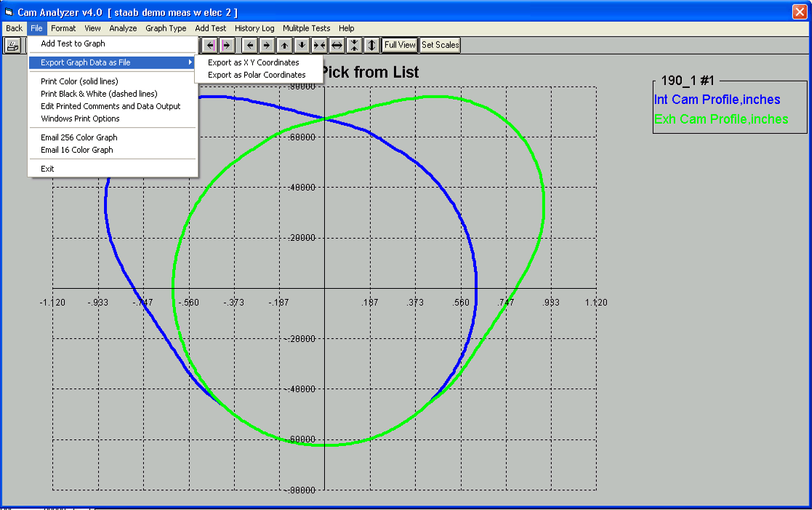Choose Print Black & White (dashed lines)
This screenshot has width=812, height=510.
(x=113, y=94)
